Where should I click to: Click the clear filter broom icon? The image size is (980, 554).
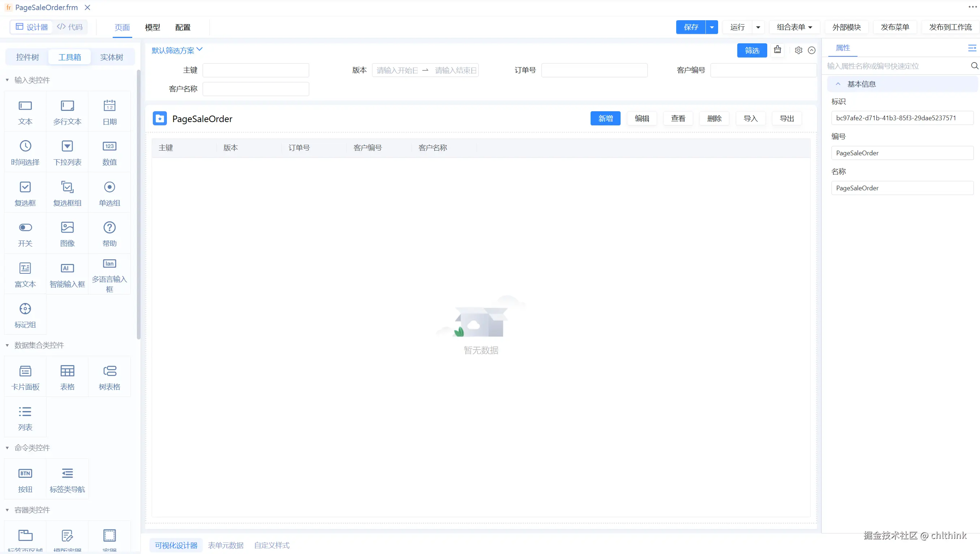point(777,50)
